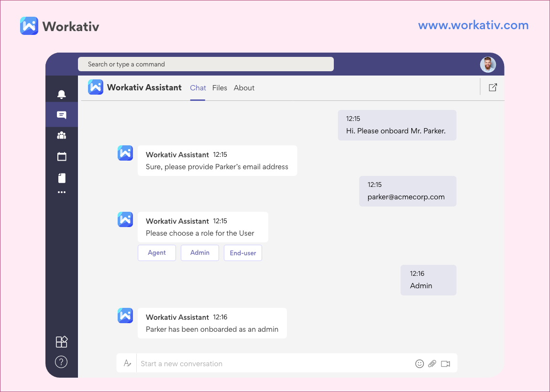Open the Calendar icon in sidebar
The width and height of the screenshot is (550, 392).
tap(61, 156)
